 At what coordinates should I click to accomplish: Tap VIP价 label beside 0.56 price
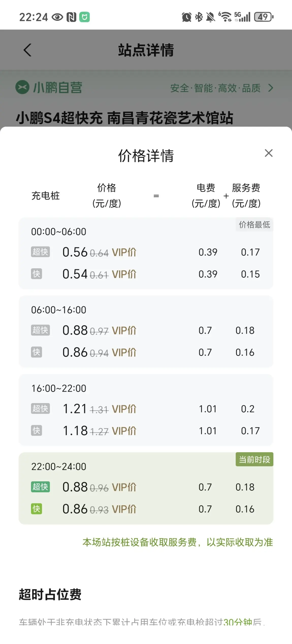pyautogui.click(x=124, y=252)
